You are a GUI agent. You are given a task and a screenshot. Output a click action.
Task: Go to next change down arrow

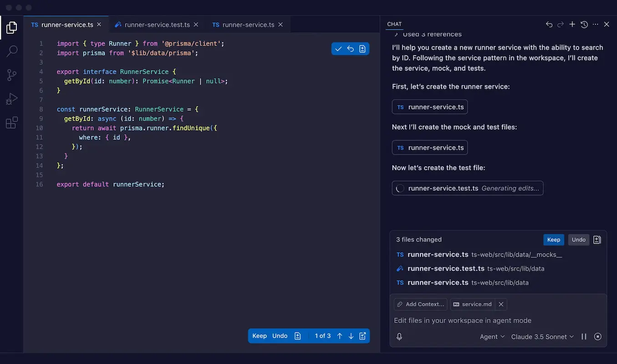pyautogui.click(x=351, y=336)
